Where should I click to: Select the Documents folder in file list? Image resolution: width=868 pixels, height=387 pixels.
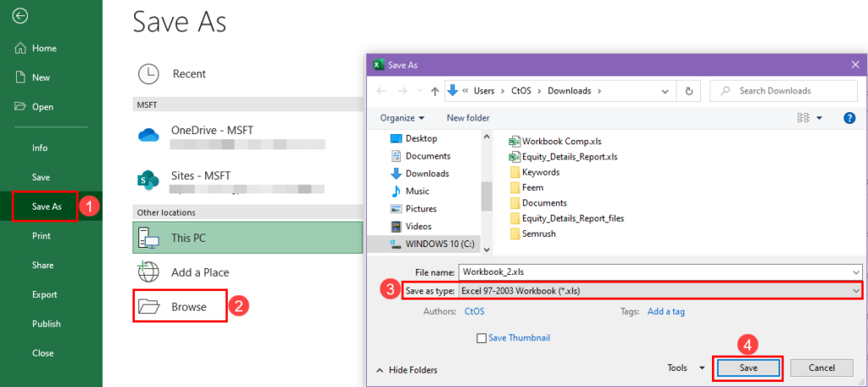pos(538,203)
